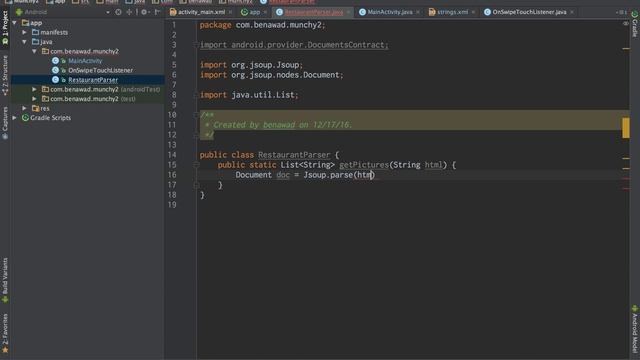Screen dimensions: 640x360
Task: Click the collapse all icon in project panel
Action: click(129, 12)
